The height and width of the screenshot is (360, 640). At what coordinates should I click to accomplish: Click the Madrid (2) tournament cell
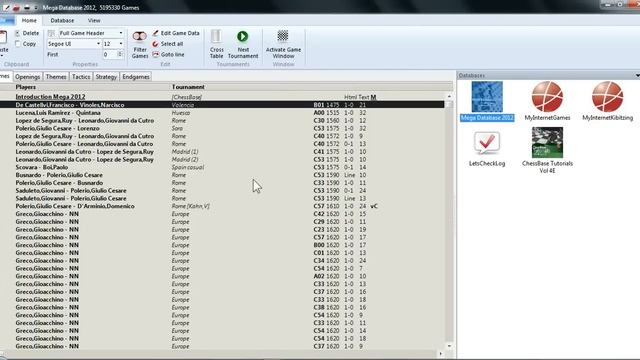point(185,160)
